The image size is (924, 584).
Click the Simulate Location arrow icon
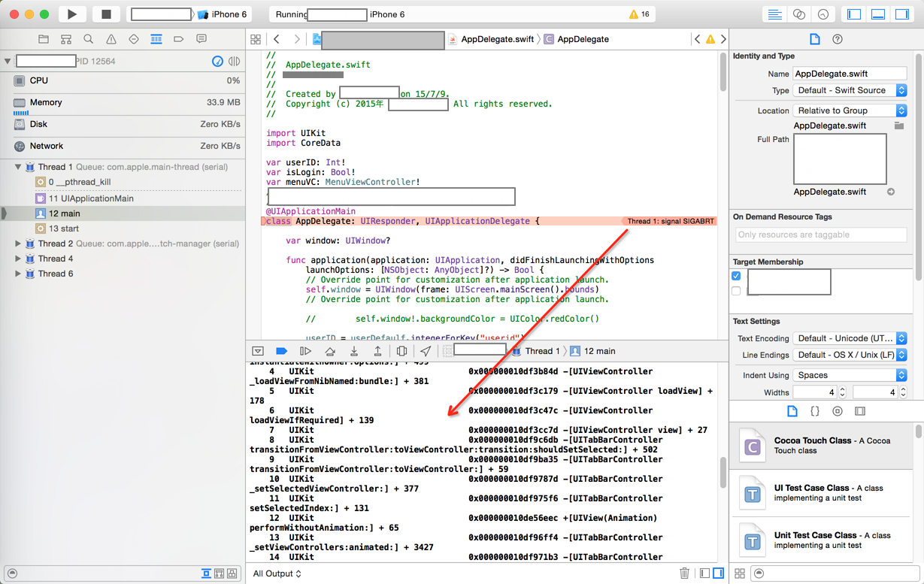426,351
